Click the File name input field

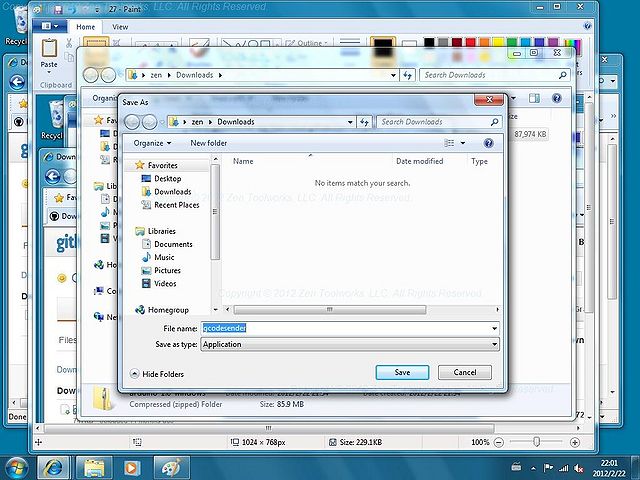(x=346, y=328)
